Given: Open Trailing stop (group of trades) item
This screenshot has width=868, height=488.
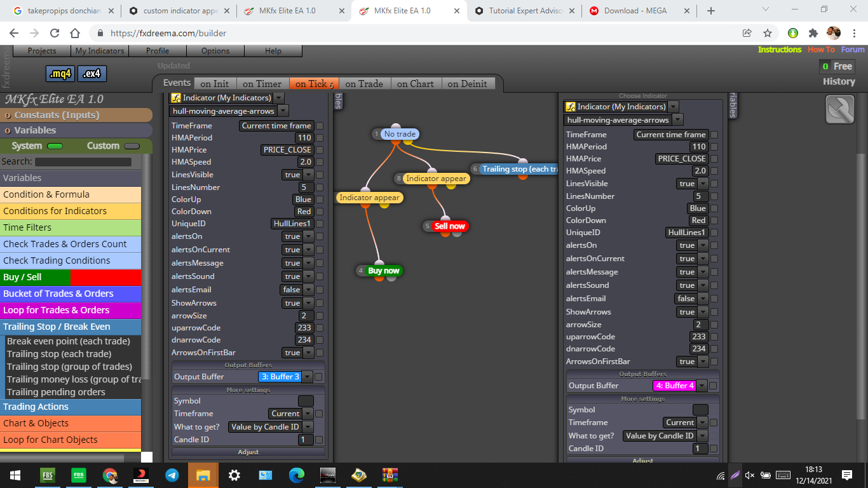Looking at the screenshot, I should click(69, 367).
